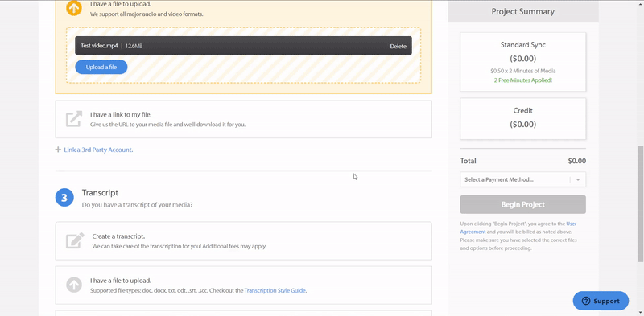Click the gray transcript upload arrow icon
This screenshot has height=316, width=644.
tap(74, 285)
